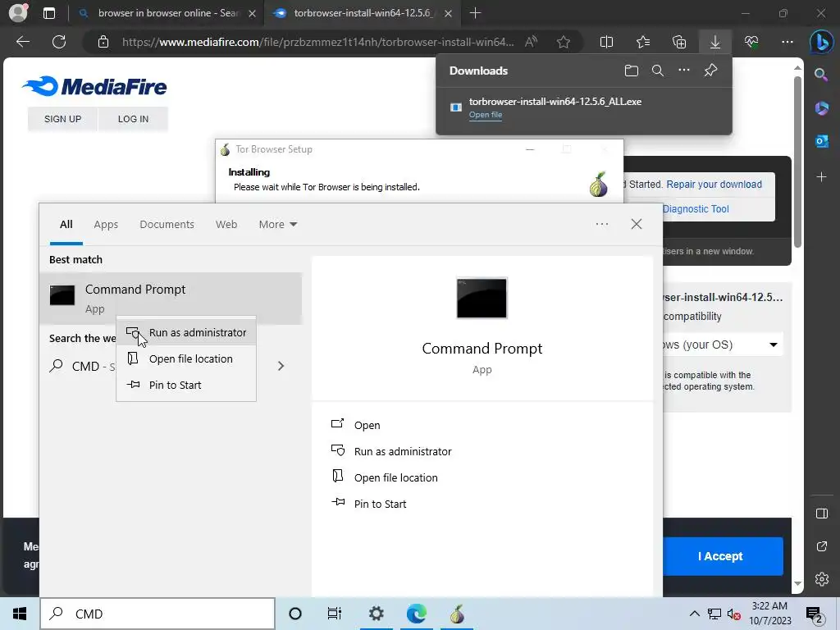Click the Edge sidebar search icon
The image size is (840, 630).
[821, 75]
